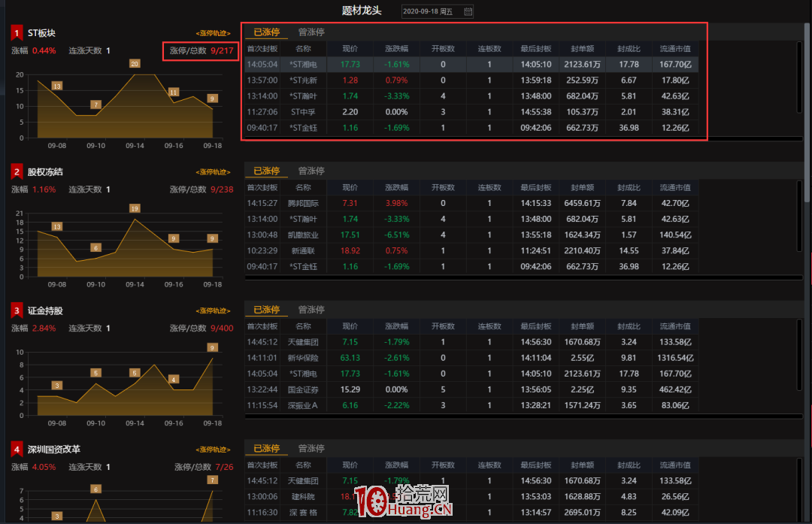Open the 涨停轨迹 link for ST板块
The image size is (812, 524).
point(213,33)
